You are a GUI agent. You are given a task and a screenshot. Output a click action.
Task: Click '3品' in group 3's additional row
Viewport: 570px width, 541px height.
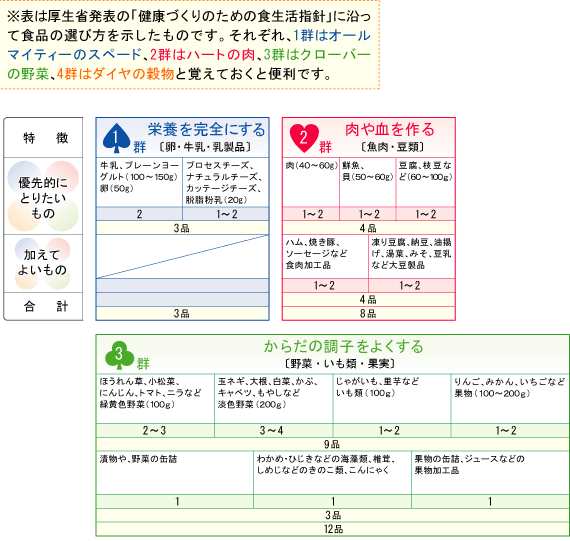click(333, 515)
